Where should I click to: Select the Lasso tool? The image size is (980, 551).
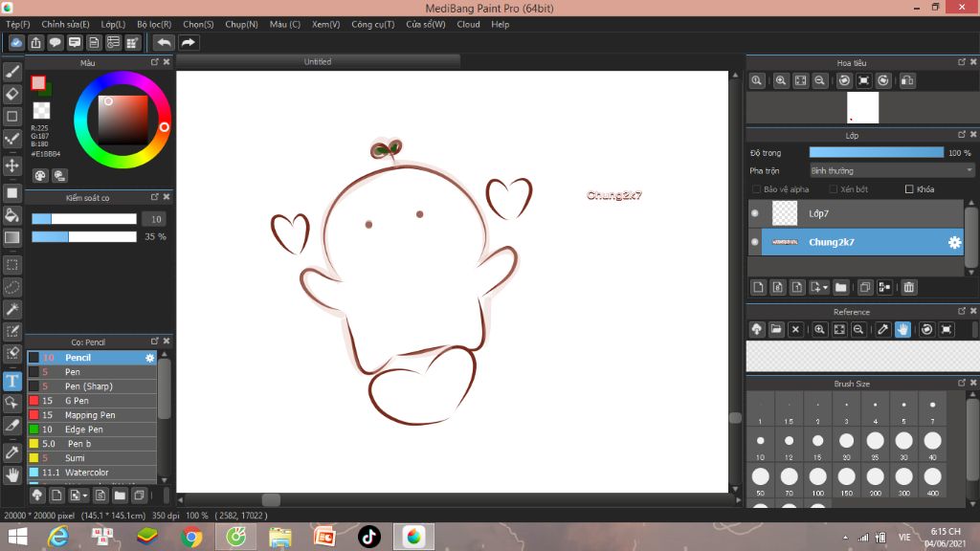(11, 287)
